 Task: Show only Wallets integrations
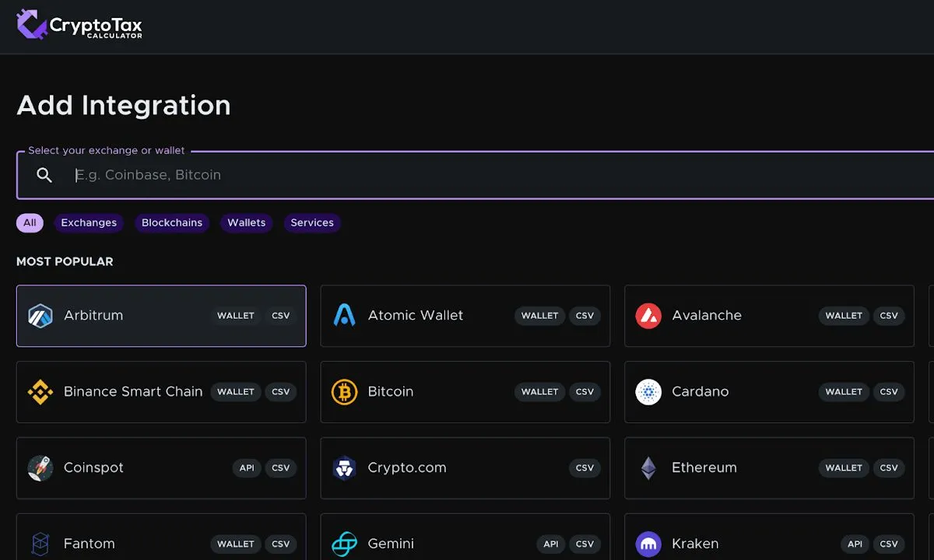click(246, 223)
